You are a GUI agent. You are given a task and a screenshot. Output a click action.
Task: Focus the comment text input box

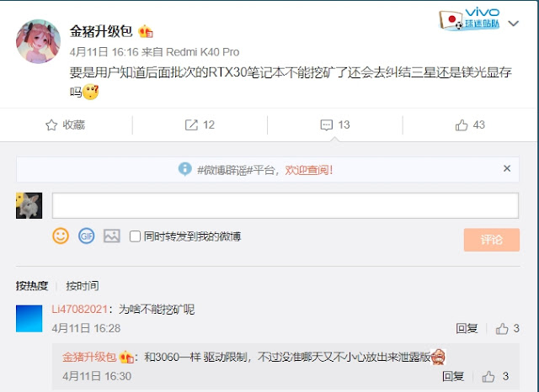pyautogui.click(x=286, y=205)
